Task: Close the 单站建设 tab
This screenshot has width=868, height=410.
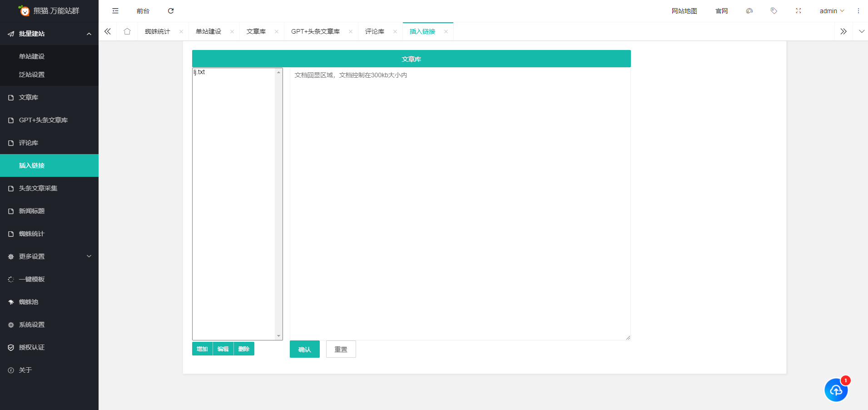Action: click(x=232, y=31)
